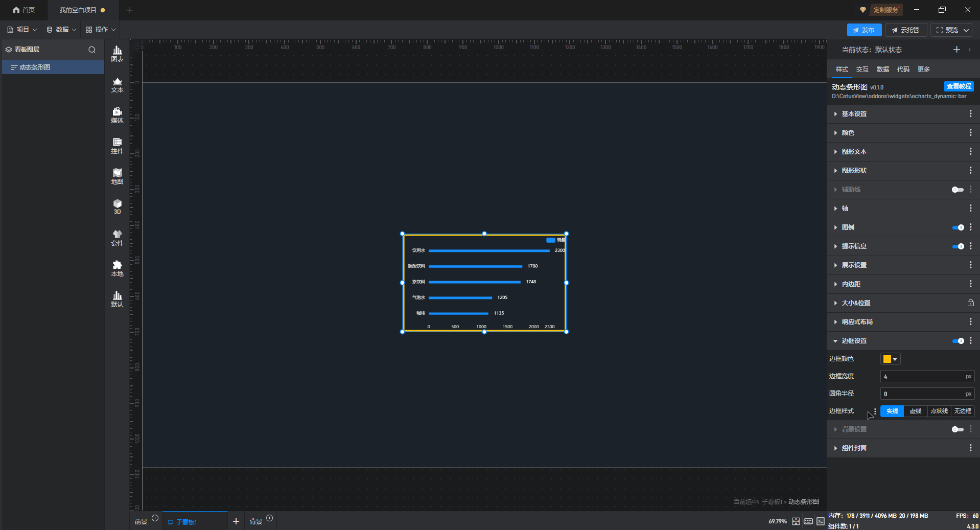Collapse the 边框设置 section

coord(854,341)
